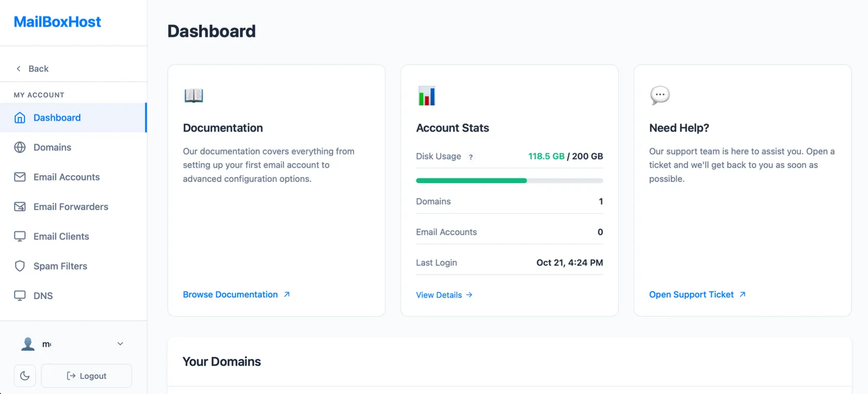Open the Email Forwarders menu item
The width and height of the screenshot is (868, 394).
point(73,206)
